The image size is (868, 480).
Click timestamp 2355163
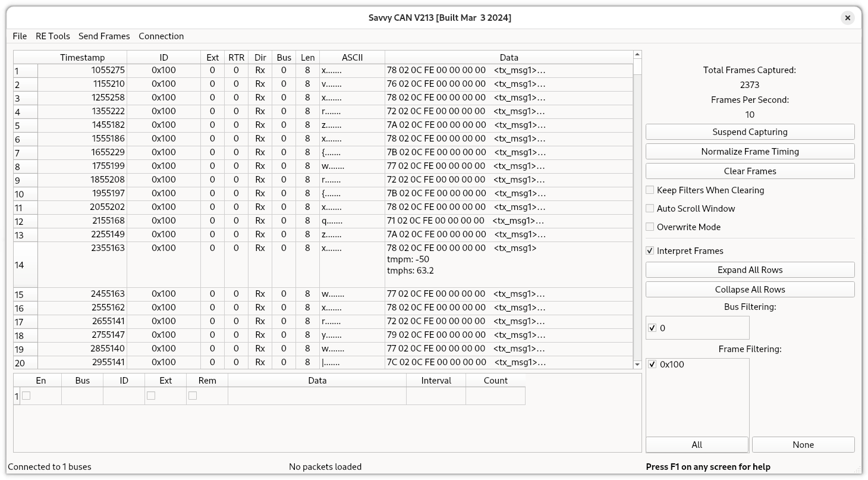(x=108, y=248)
